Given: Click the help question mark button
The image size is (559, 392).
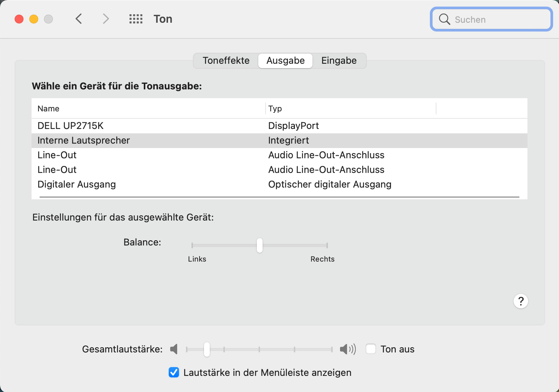Looking at the screenshot, I should [520, 301].
